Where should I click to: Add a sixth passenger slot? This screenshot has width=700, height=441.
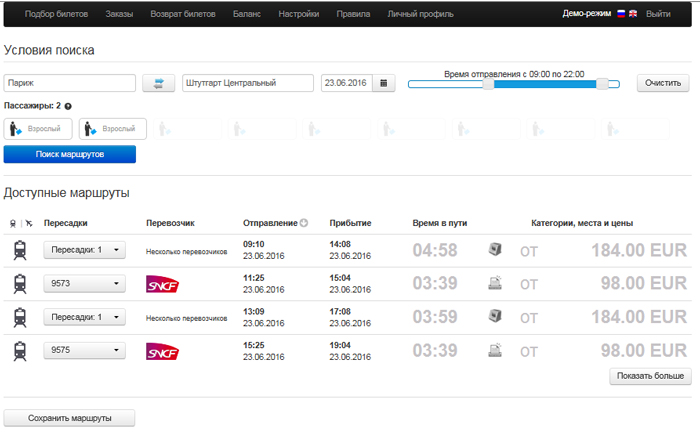[411, 129]
